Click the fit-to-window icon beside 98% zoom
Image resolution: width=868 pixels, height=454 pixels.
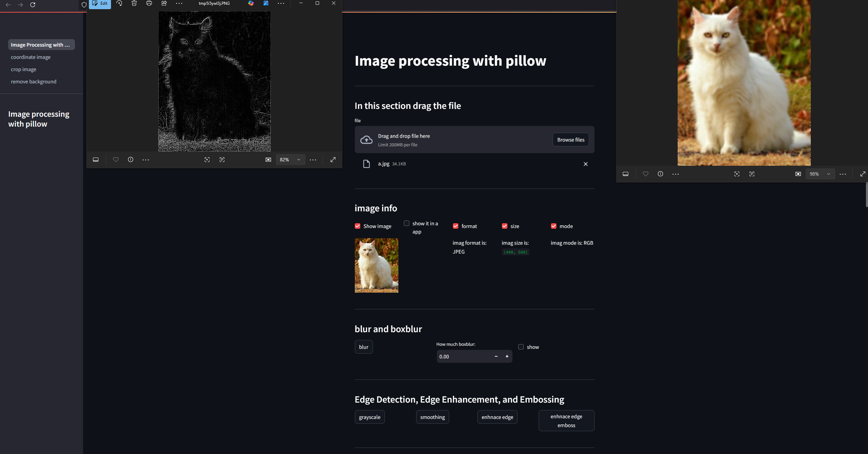[798, 174]
